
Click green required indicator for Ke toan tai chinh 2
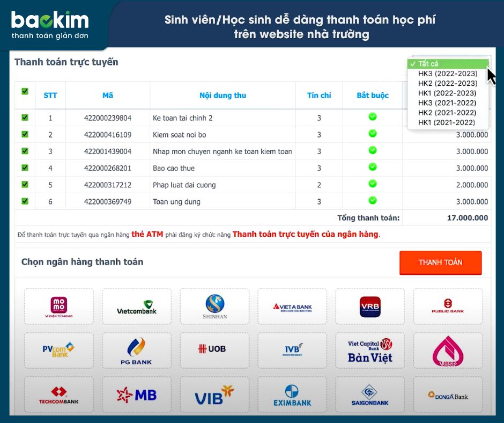coord(373,116)
